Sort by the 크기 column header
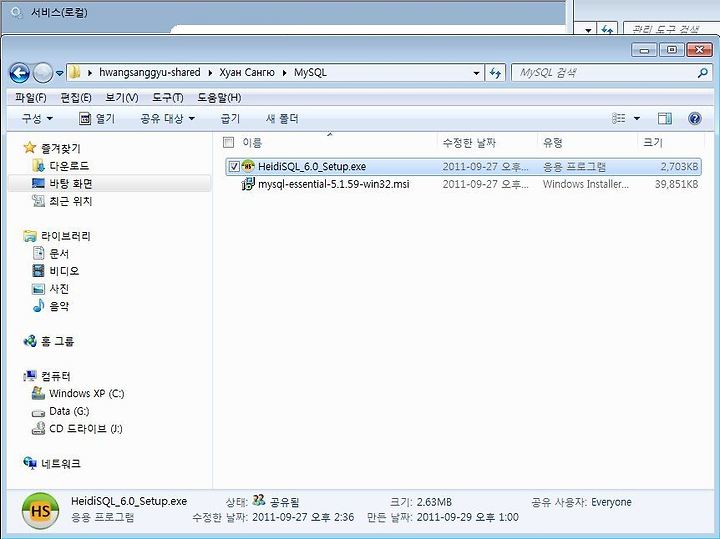 [653, 143]
